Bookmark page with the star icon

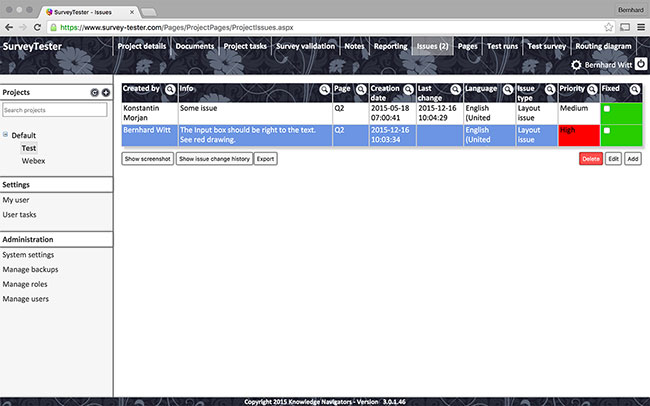click(x=608, y=28)
